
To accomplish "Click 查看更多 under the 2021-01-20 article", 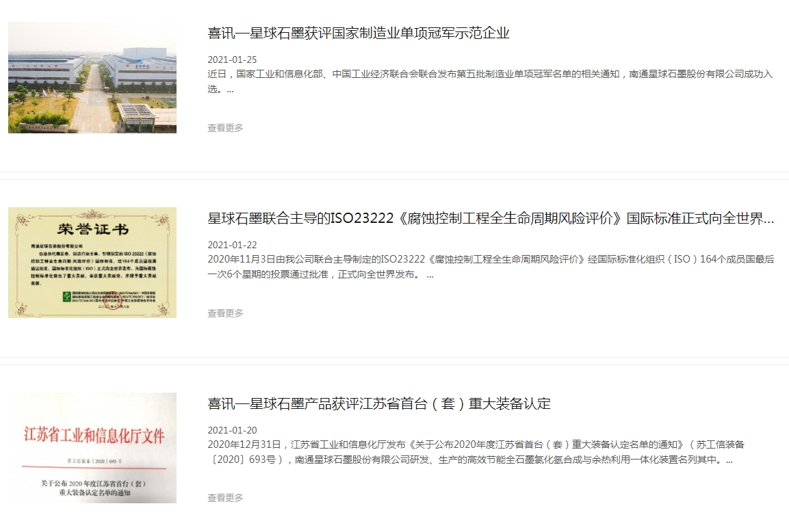I will coord(225,498).
